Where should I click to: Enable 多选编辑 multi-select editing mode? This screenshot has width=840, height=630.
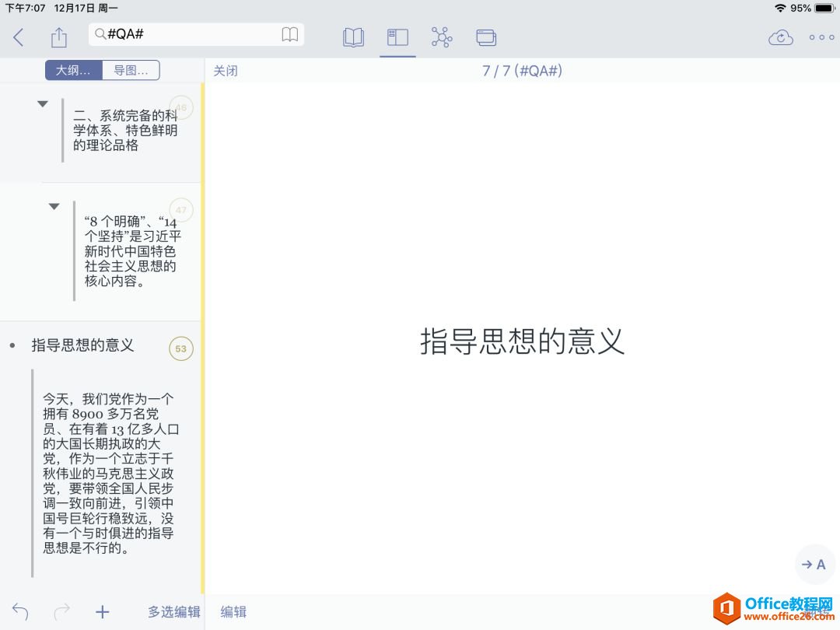pos(173,613)
